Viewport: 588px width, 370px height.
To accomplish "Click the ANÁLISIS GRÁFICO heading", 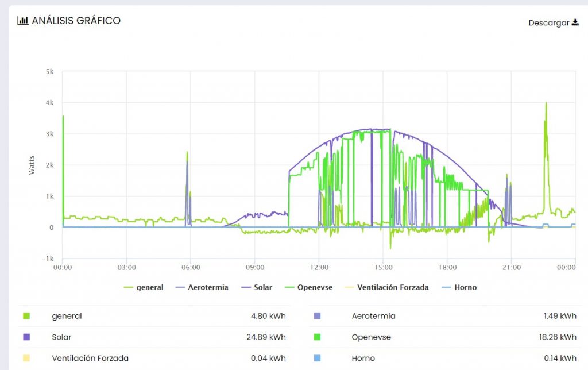I will (76, 21).
